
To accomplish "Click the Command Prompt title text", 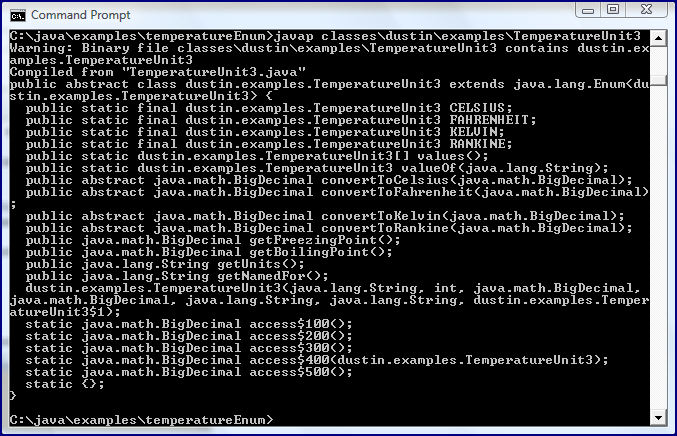I will (80, 15).
